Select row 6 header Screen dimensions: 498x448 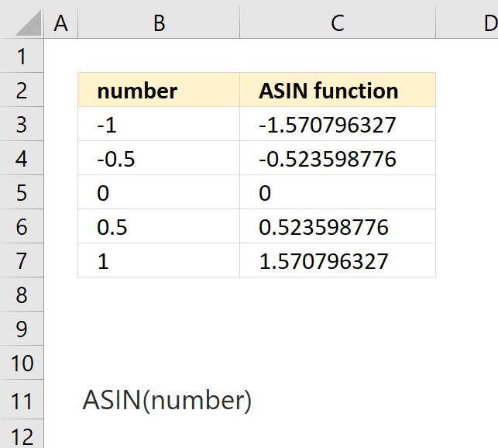[x=22, y=226]
